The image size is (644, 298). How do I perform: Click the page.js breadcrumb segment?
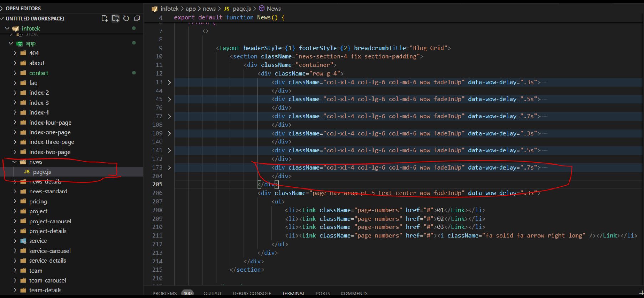(x=242, y=9)
